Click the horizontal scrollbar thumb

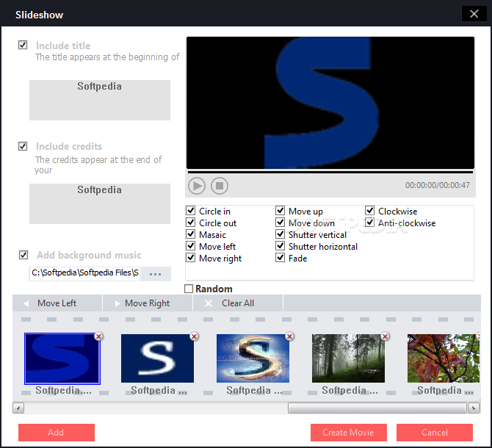click(x=377, y=408)
